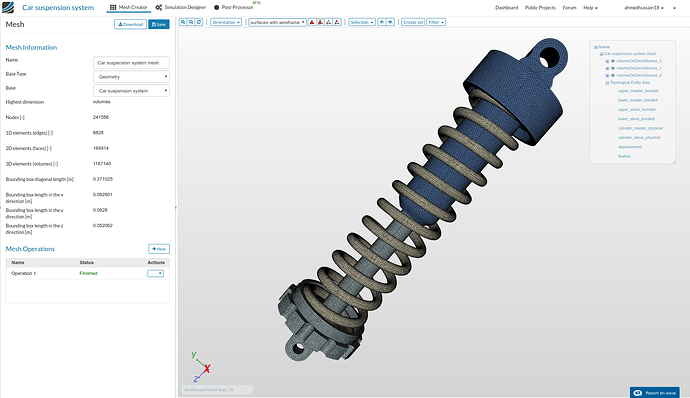Click the XYZ axis orientation triad
Viewport: 690px width, 398px height.
(x=202, y=366)
